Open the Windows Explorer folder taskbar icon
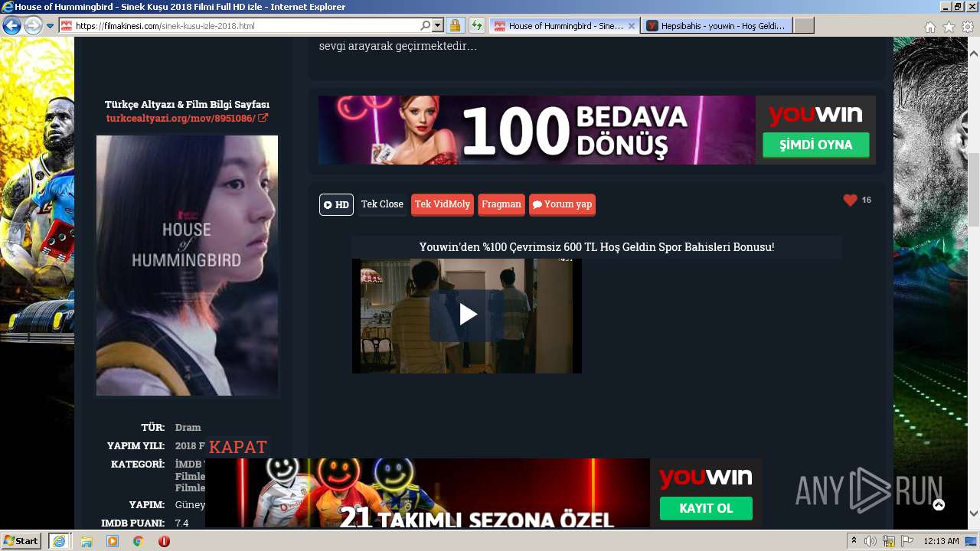 click(87, 541)
